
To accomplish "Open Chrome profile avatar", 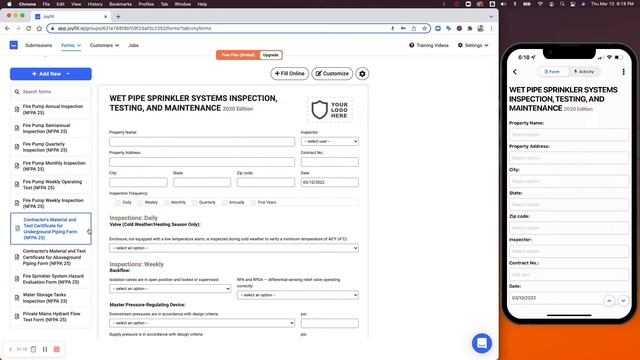I will point(480,28).
